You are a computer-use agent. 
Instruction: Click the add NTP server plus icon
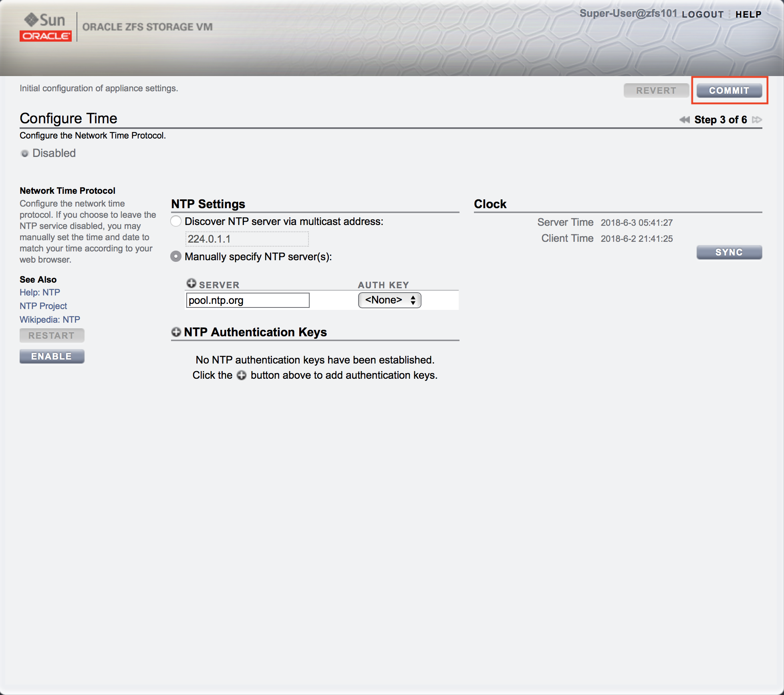pyautogui.click(x=191, y=283)
